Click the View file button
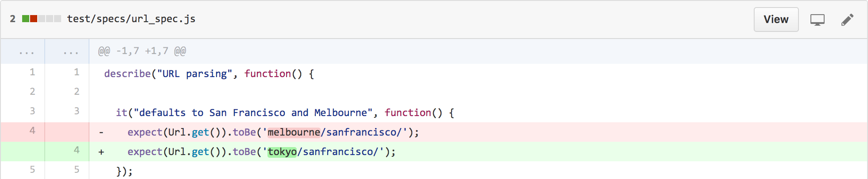868x179 pixels. (x=776, y=19)
